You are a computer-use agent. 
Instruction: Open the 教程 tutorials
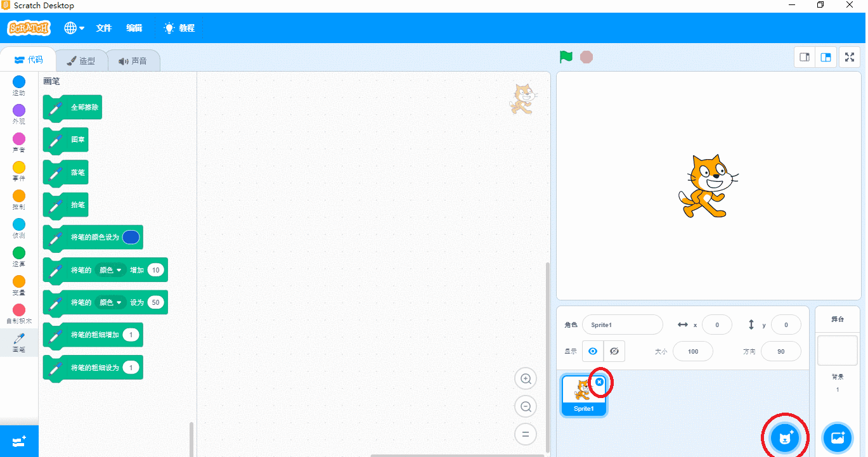click(x=179, y=28)
